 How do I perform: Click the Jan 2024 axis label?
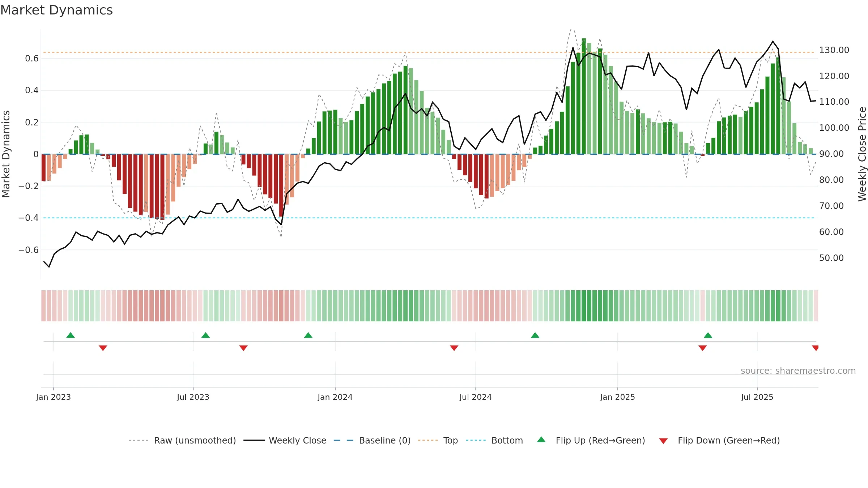point(335,397)
